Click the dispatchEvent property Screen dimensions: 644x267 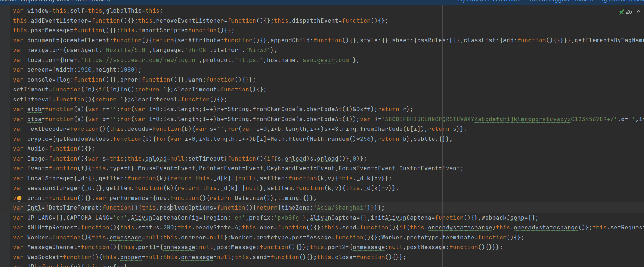(x=315, y=21)
